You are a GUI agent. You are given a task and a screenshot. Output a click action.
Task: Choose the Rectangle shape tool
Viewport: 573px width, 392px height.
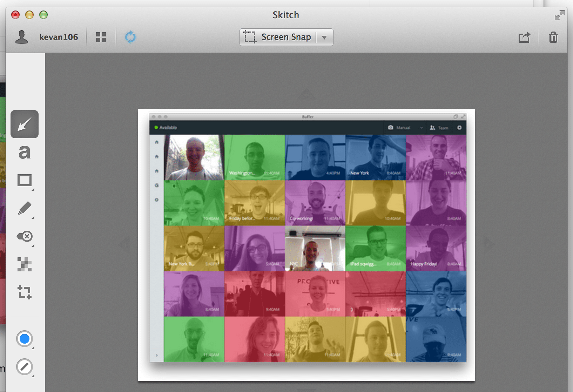pos(25,180)
